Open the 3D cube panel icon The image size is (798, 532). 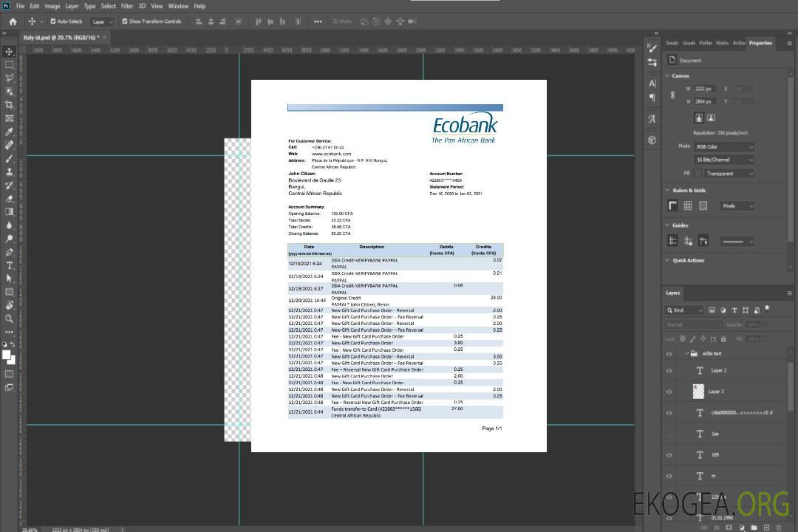click(652, 140)
